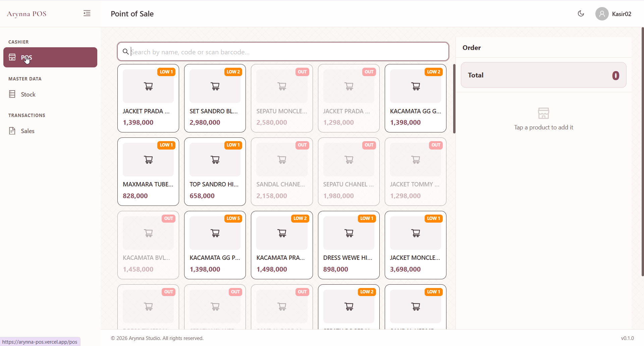Screen dimensions: 644x346
Task: Add JACKET PRADA 1,398,000 to the order
Action: tap(148, 98)
